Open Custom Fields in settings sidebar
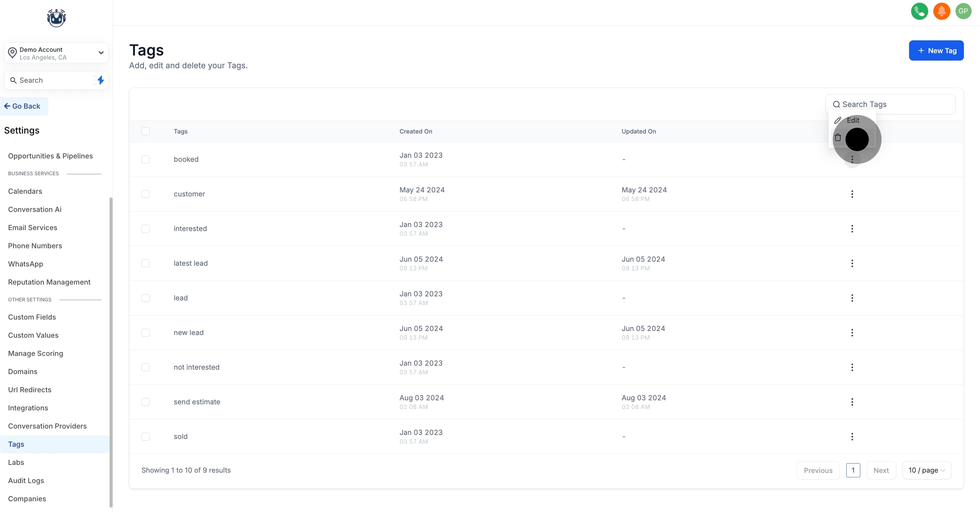The width and height of the screenshot is (980, 512). click(x=32, y=317)
